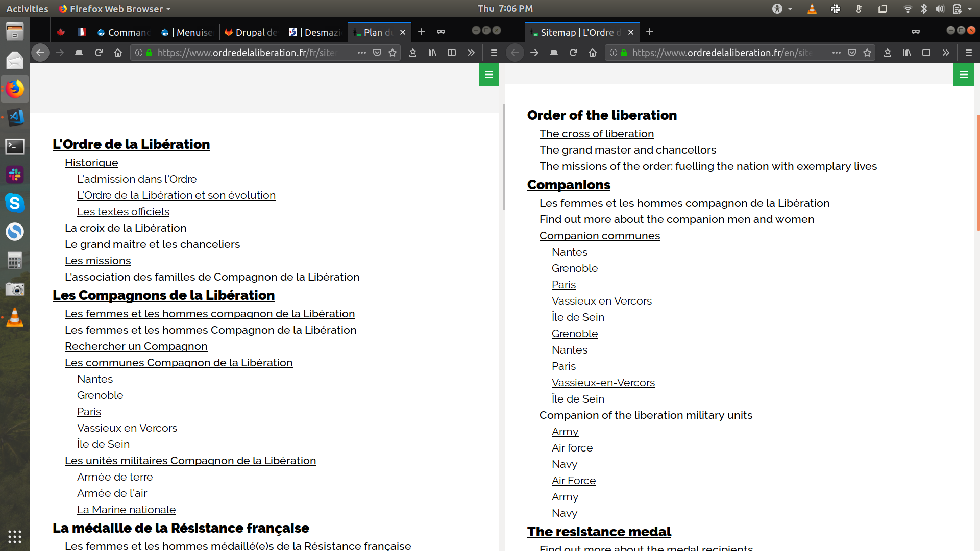The image size is (980, 551).
Task: Open green hamburger site menu on French page
Action: point(489,74)
